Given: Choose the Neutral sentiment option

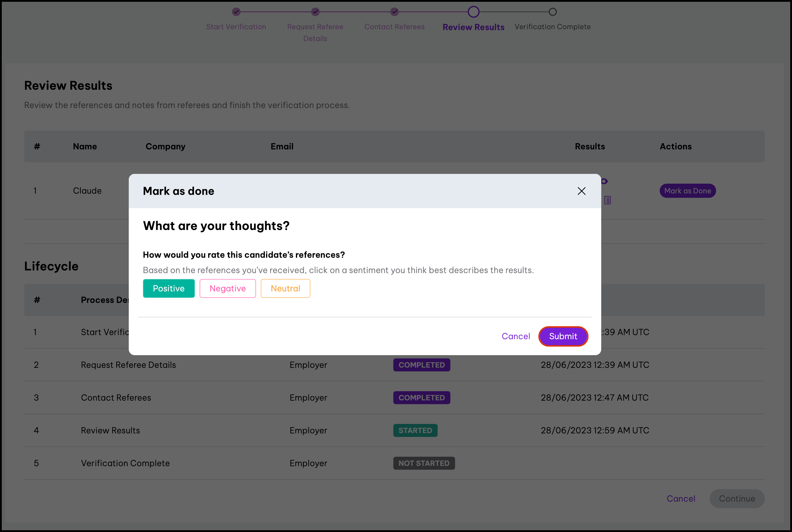Looking at the screenshot, I should (x=285, y=288).
